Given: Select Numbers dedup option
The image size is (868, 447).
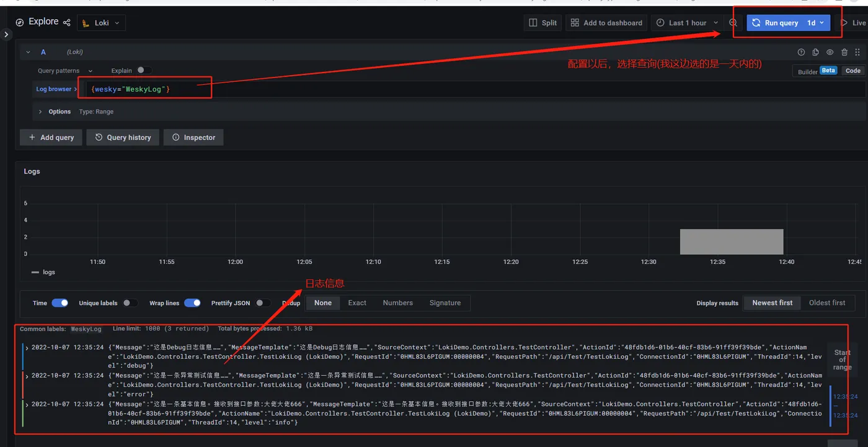Looking at the screenshot, I should coord(398,303).
